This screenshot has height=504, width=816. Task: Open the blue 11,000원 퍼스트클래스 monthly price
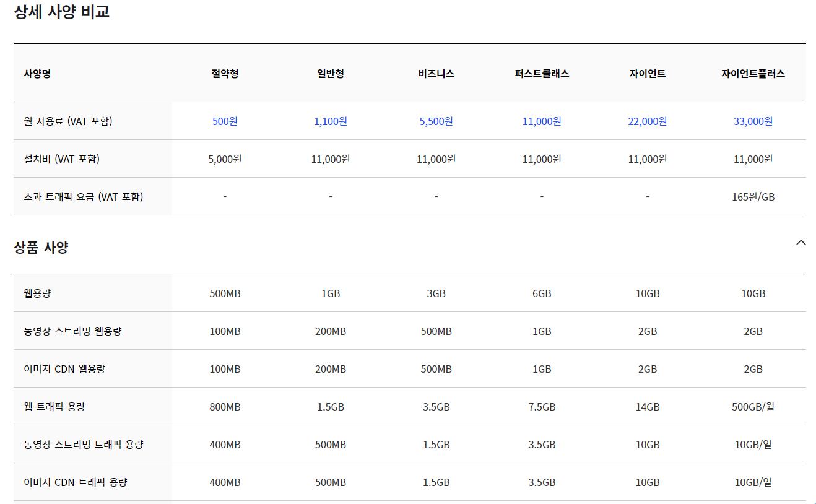pos(542,121)
